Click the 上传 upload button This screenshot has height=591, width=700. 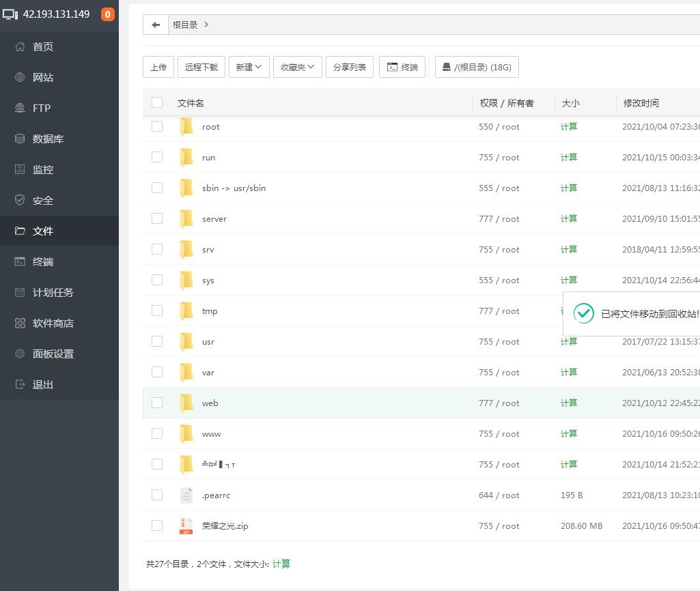(158, 67)
